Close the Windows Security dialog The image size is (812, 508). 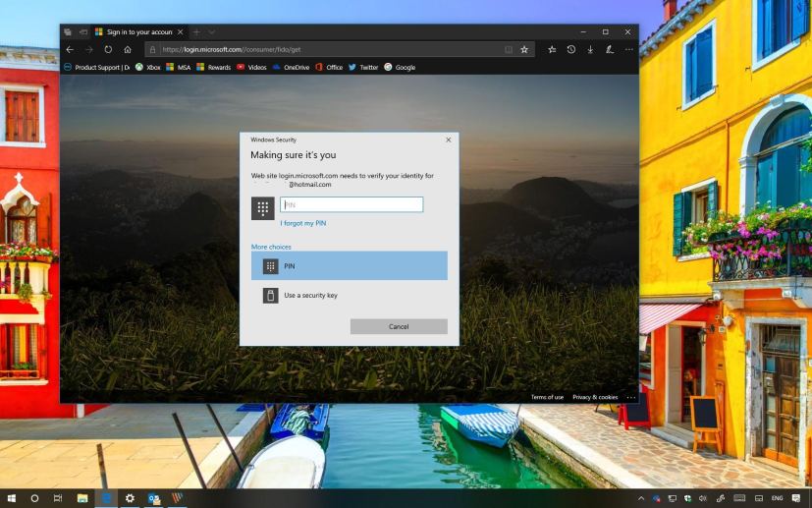449,140
